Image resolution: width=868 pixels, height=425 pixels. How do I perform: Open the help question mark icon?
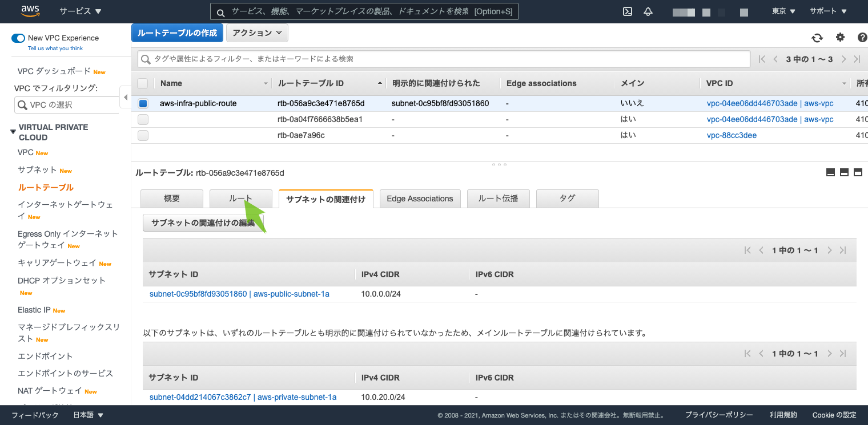coord(862,38)
